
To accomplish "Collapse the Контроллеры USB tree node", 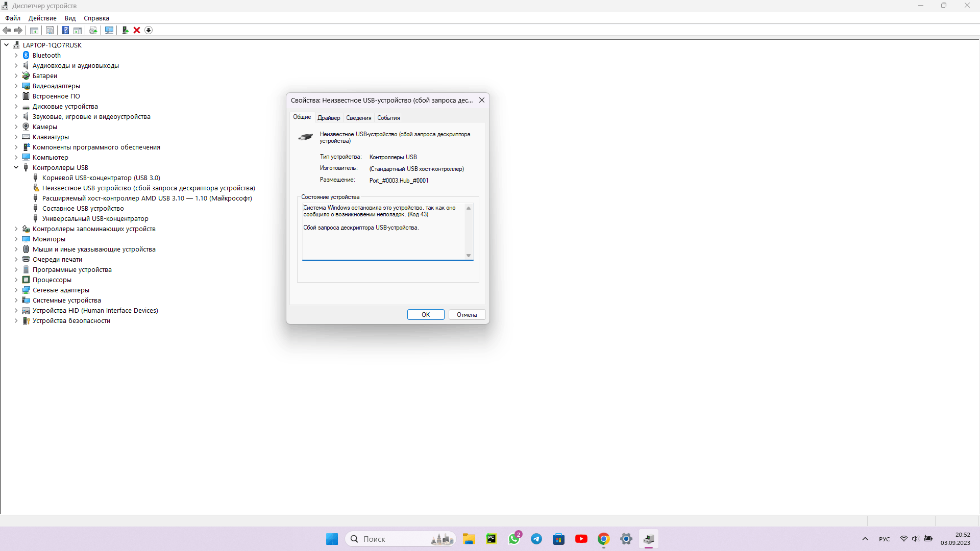I will click(x=16, y=167).
